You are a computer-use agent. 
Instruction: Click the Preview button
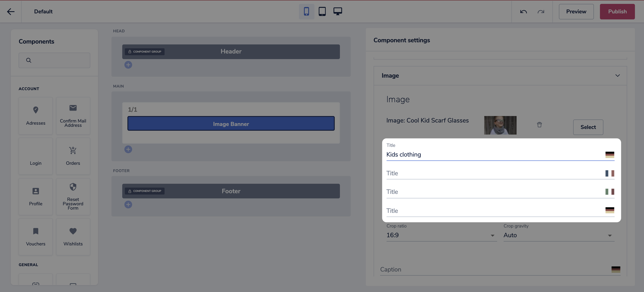pyautogui.click(x=576, y=11)
